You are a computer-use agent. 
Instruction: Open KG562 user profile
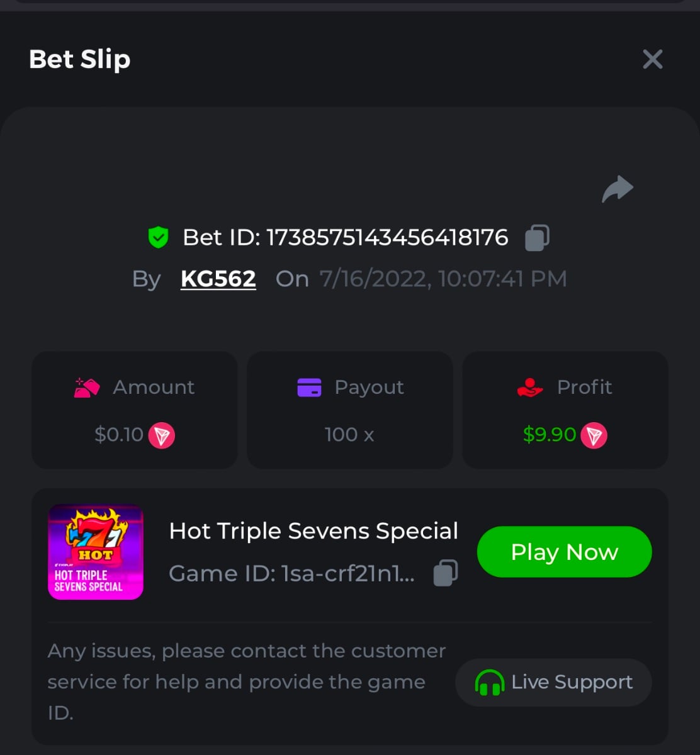[x=218, y=279]
